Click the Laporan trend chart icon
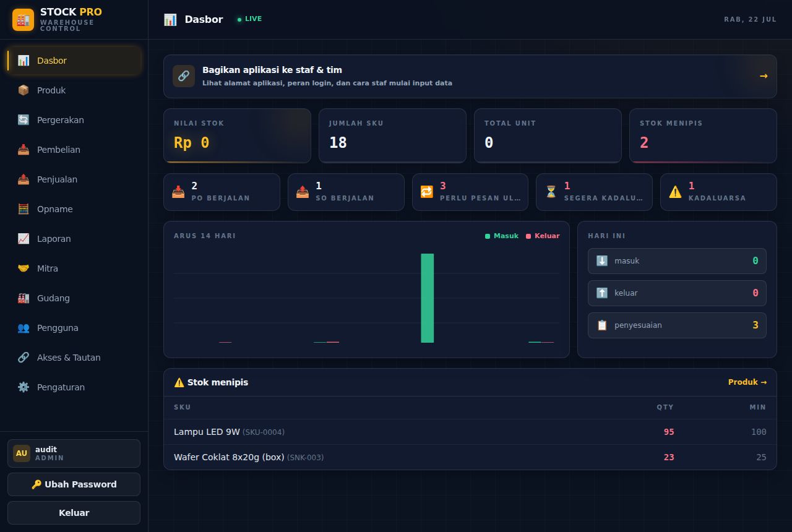Viewport: 792px width, 532px height. [x=24, y=239]
